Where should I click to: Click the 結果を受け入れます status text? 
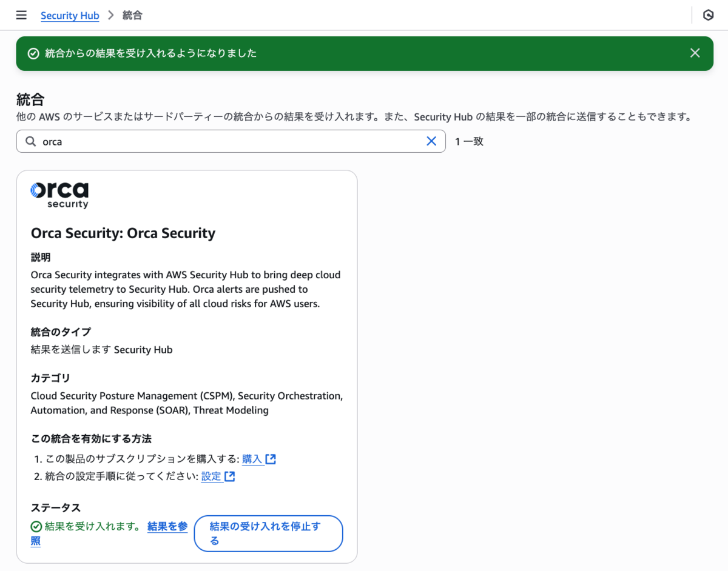(x=93, y=526)
